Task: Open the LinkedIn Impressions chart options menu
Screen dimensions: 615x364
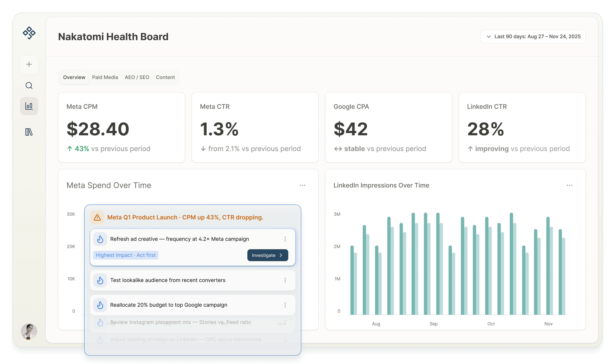Action: pyautogui.click(x=570, y=185)
